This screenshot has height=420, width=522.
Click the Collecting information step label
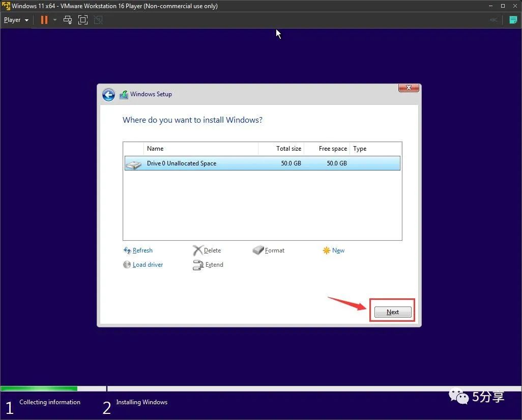50,402
